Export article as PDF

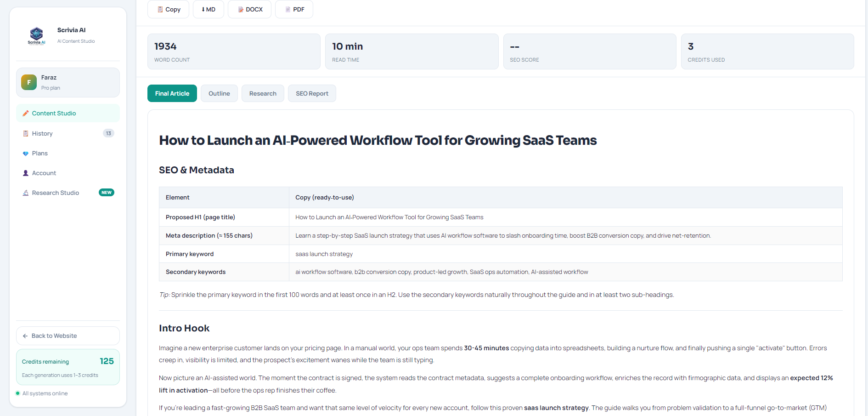click(294, 9)
